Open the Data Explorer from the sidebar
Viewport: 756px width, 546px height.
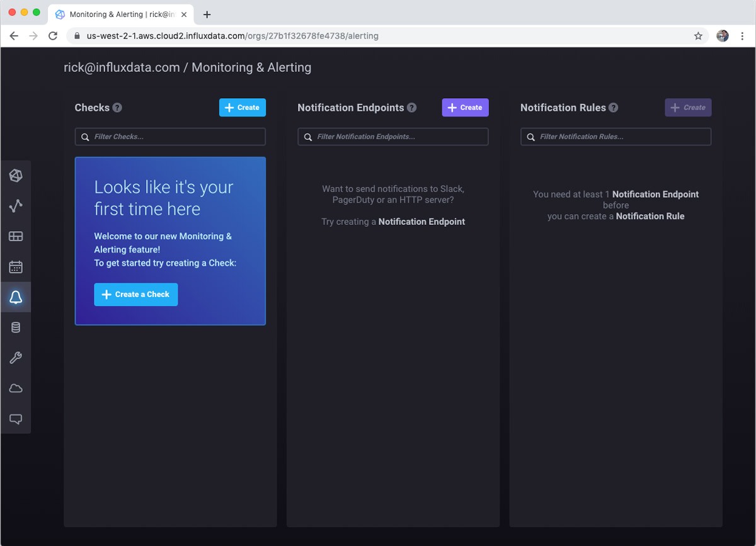click(x=16, y=206)
